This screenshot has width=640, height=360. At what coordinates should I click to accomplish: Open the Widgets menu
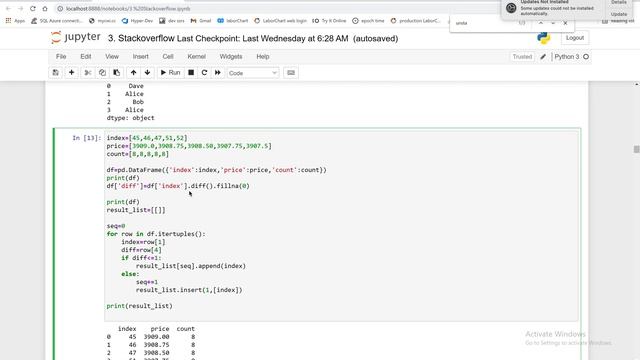(231, 57)
